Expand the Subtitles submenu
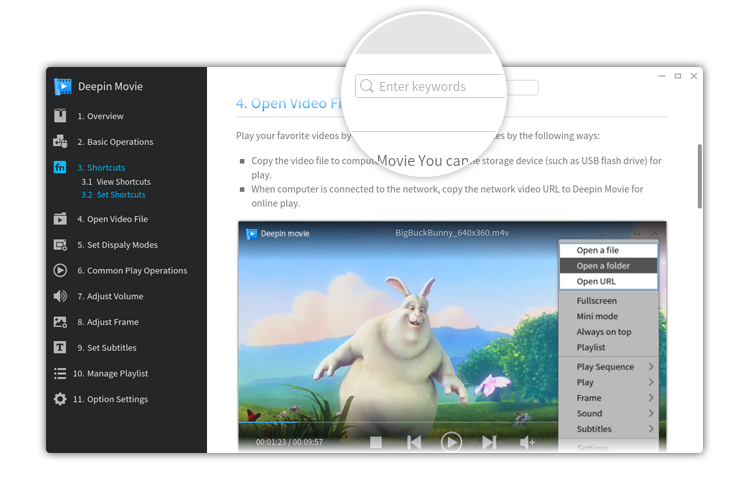Viewport: 749px width, 500px height. click(609, 429)
